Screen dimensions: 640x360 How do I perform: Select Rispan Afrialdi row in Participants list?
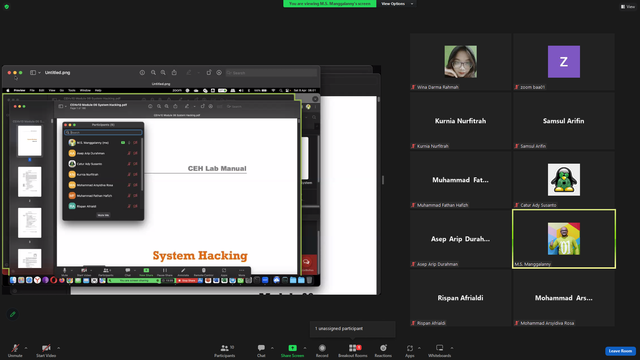(103, 206)
